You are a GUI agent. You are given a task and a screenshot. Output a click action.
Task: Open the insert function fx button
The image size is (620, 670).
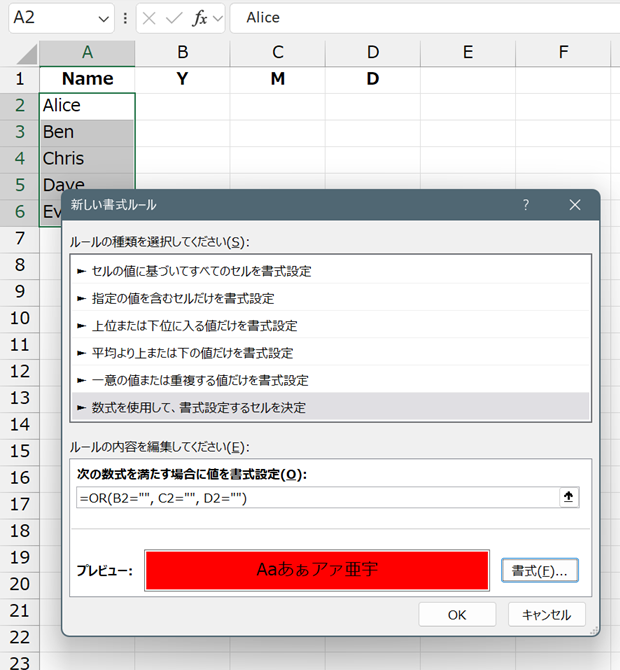point(200,18)
